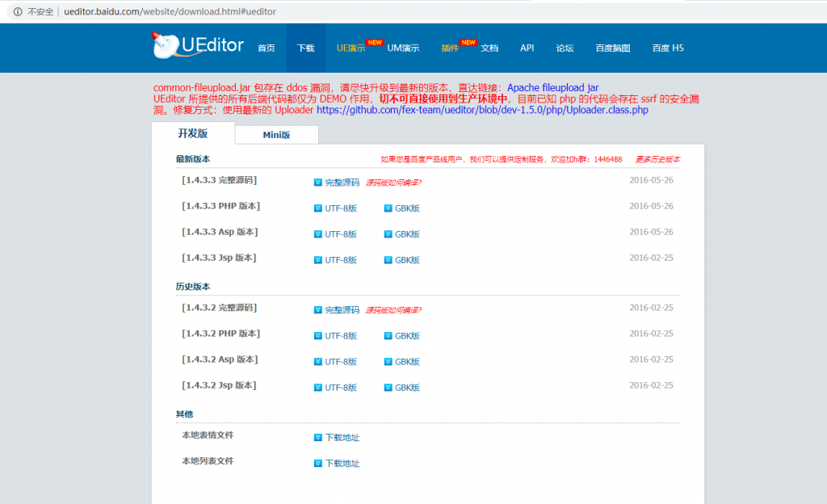Open the 首页 nav item
This screenshot has height=504, width=827.
coord(267,48)
